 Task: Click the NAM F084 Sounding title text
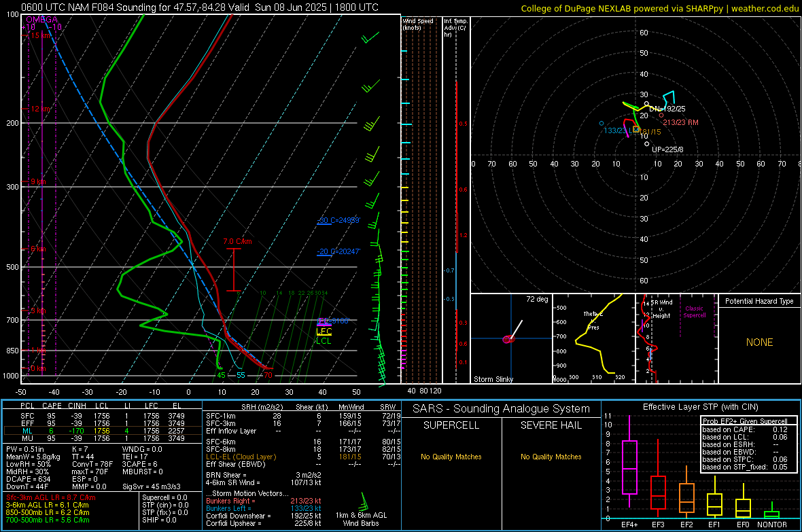[x=199, y=7]
